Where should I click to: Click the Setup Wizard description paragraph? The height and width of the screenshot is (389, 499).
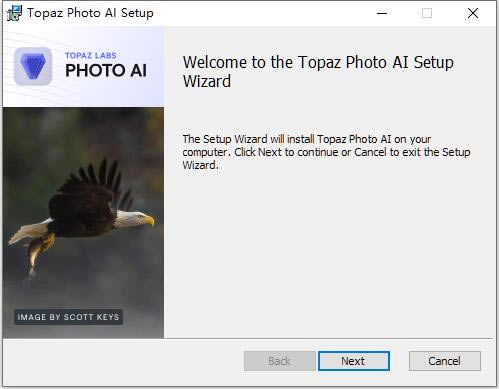pyautogui.click(x=326, y=152)
